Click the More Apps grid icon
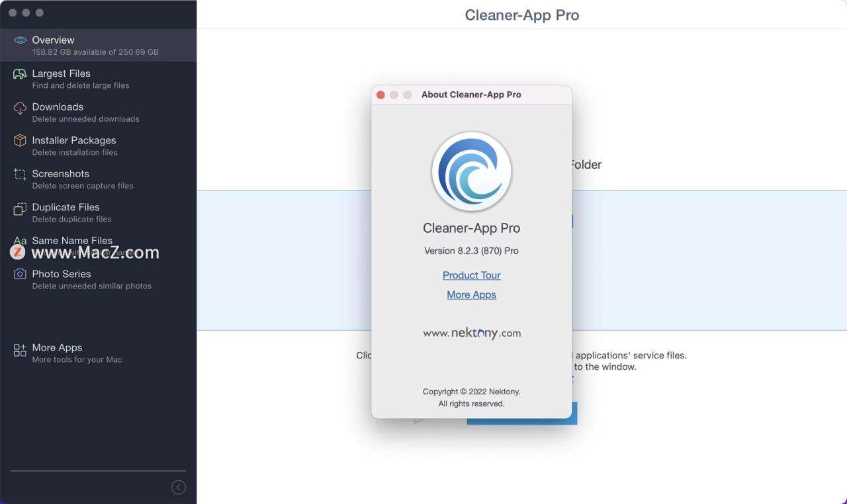Screen dimensions: 847x504 20,351
